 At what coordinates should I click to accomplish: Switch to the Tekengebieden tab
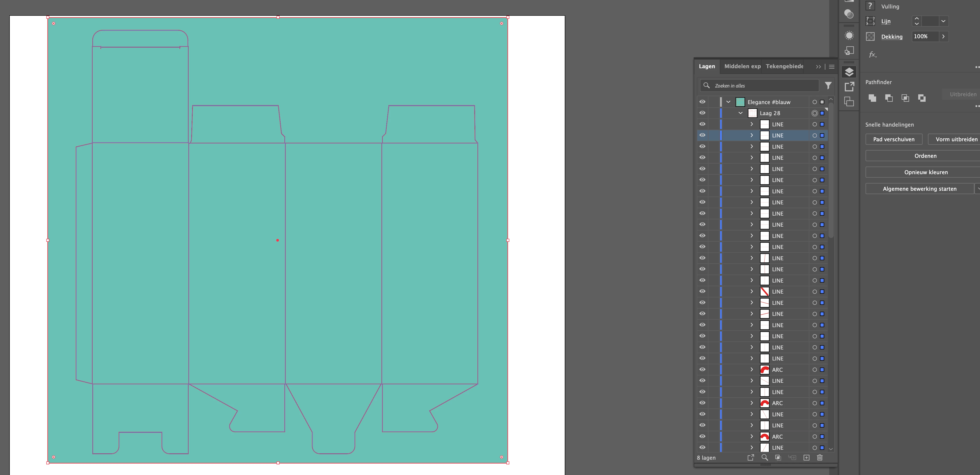click(x=784, y=66)
